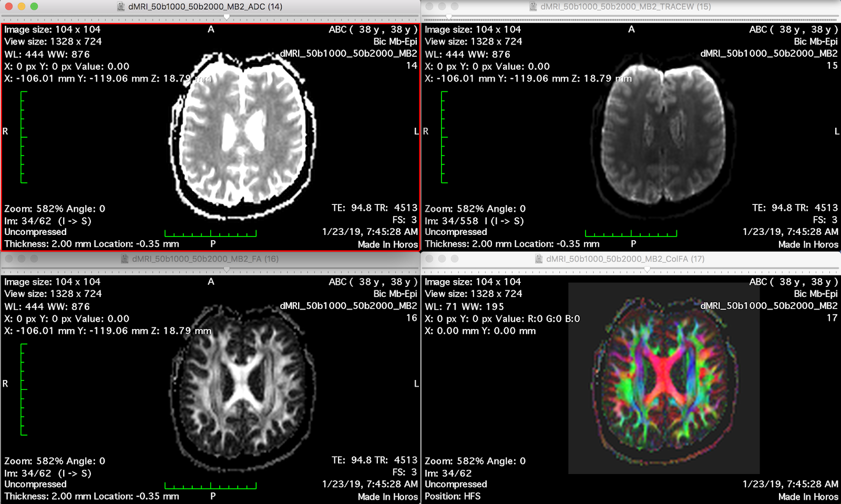
Task: Click the document icon in the ADC window title bar
Action: (122, 7)
